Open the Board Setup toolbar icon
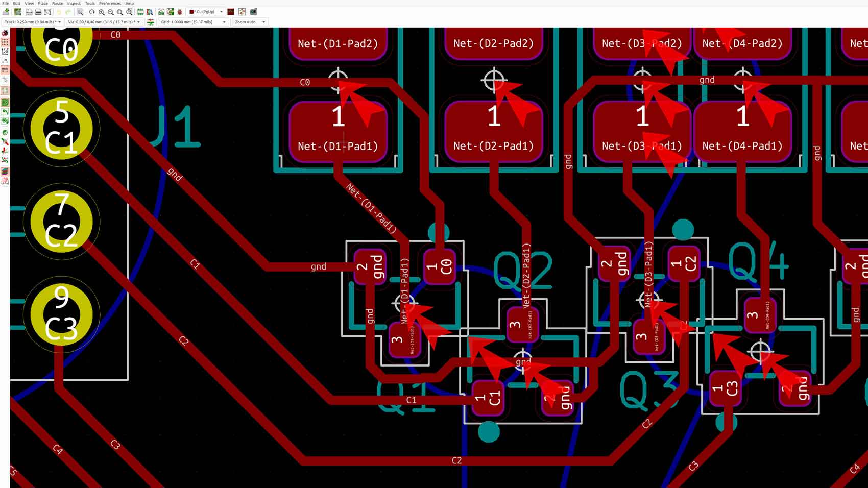868x488 pixels. coord(18,11)
